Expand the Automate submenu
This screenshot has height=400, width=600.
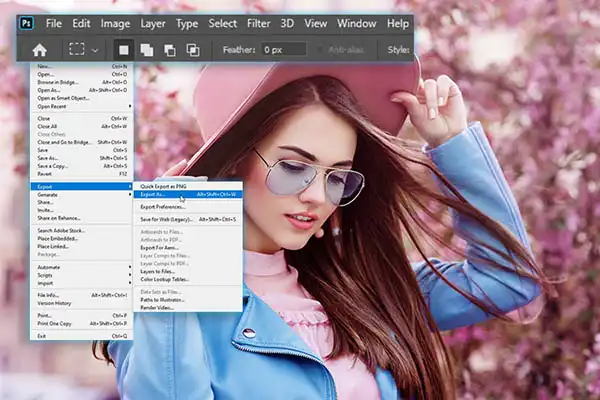click(49, 267)
